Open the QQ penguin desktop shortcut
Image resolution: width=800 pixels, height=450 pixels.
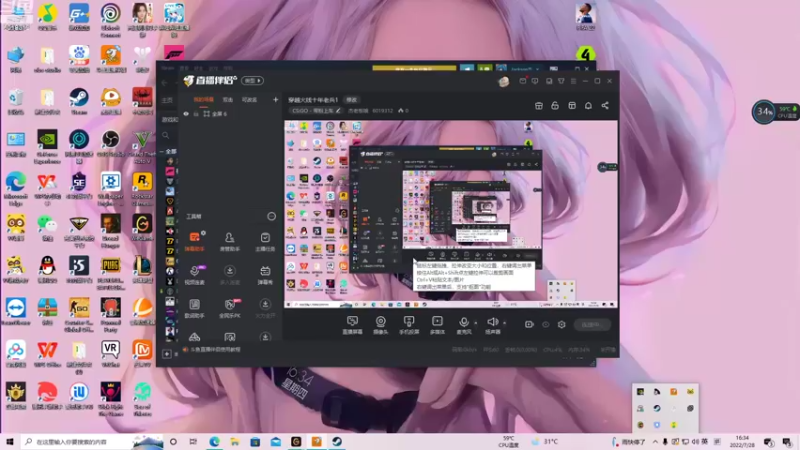47,269
